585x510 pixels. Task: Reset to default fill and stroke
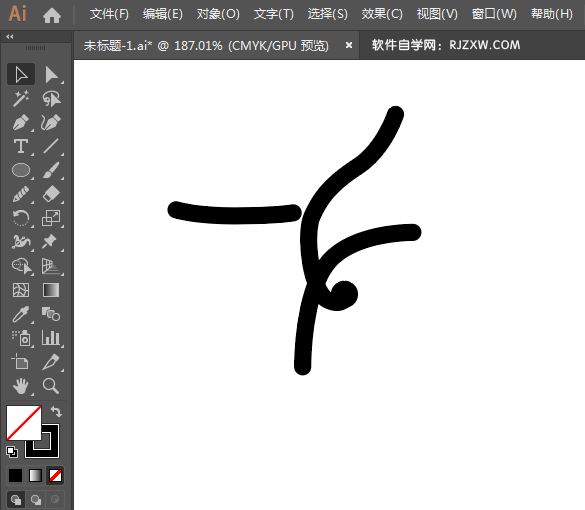tap(12, 452)
